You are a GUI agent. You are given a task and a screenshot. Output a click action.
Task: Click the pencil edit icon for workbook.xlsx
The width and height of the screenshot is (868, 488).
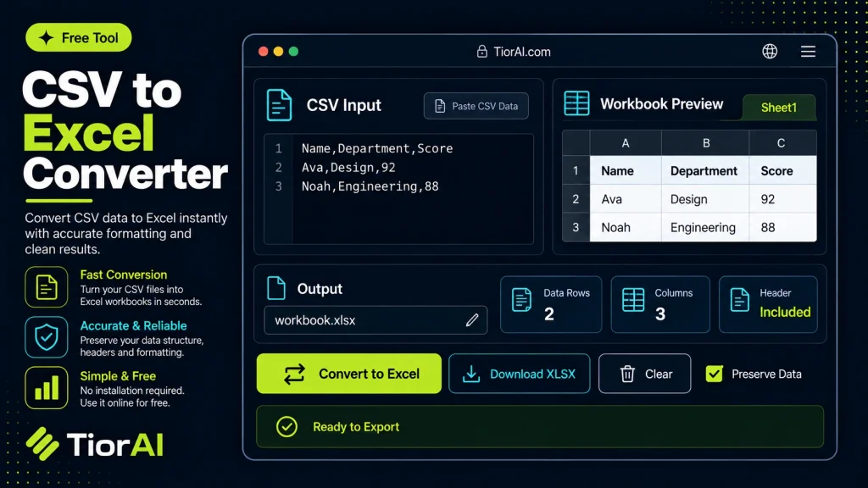click(x=471, y=319)
